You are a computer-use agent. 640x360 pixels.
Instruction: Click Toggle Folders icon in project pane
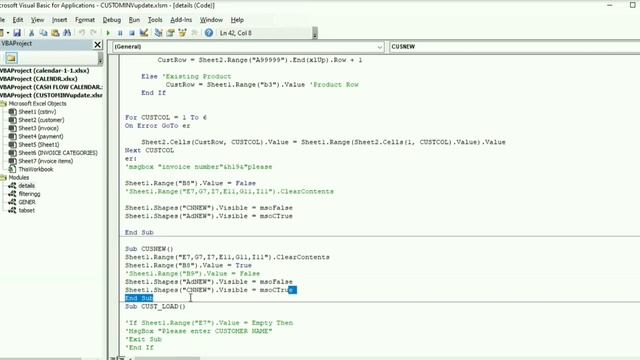(x=11, y=58)
